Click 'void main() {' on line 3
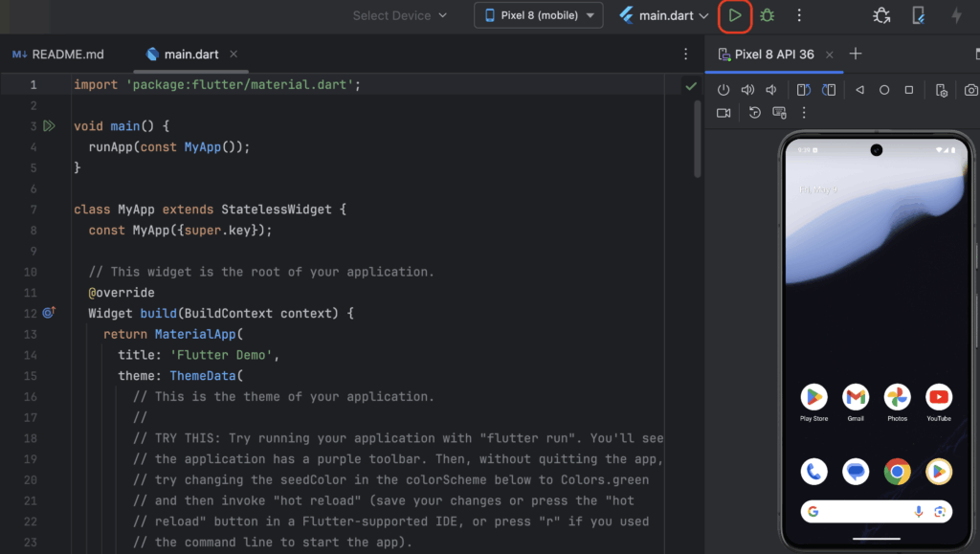 (x=122, y=126)
